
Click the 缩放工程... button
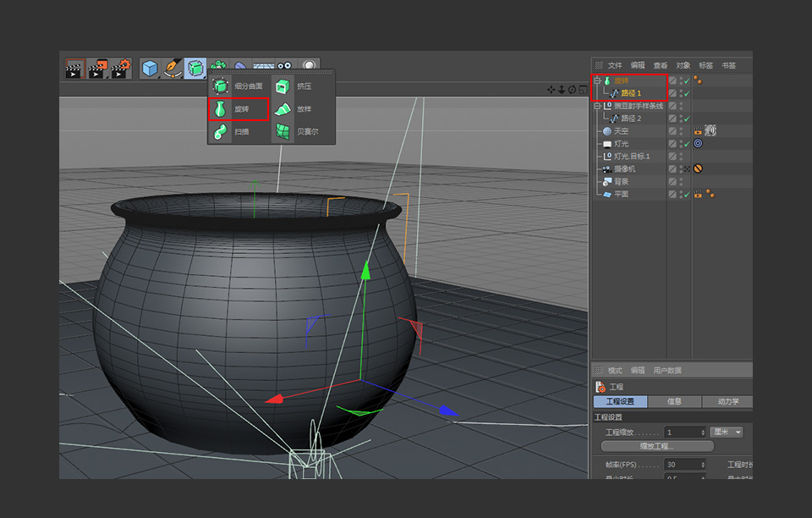[x=656, y=446]
